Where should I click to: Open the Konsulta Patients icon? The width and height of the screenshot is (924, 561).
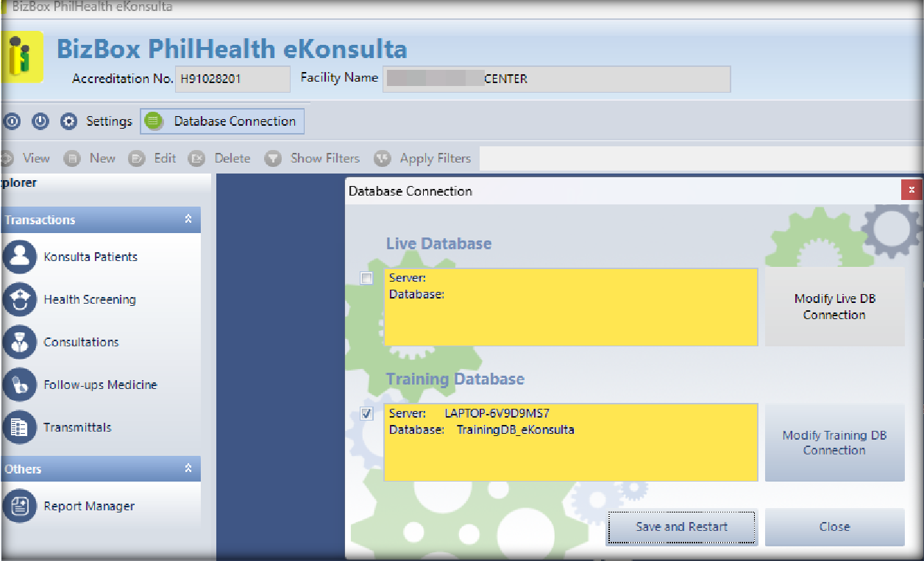point(20,257)
